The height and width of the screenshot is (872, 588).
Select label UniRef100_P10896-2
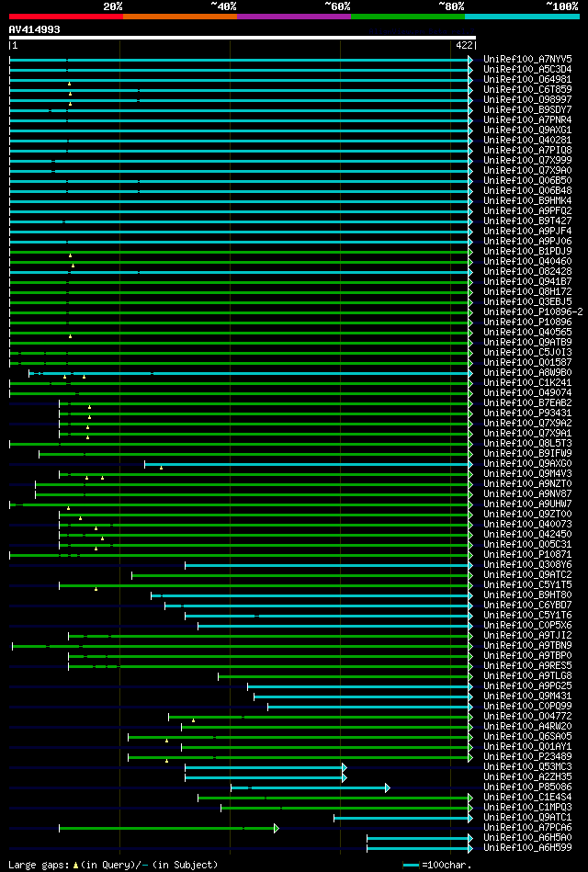click(x=534, y=311)
